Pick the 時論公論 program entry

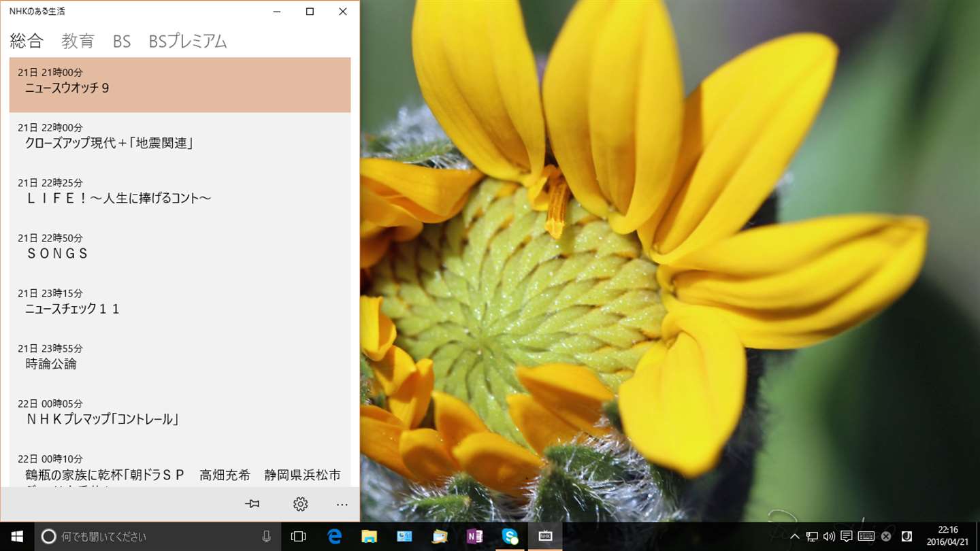pyautogui.click(x=180, y=361)
